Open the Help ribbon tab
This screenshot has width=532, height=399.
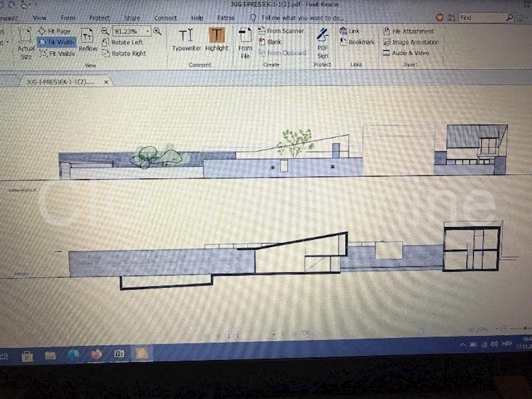pos(197,18)
